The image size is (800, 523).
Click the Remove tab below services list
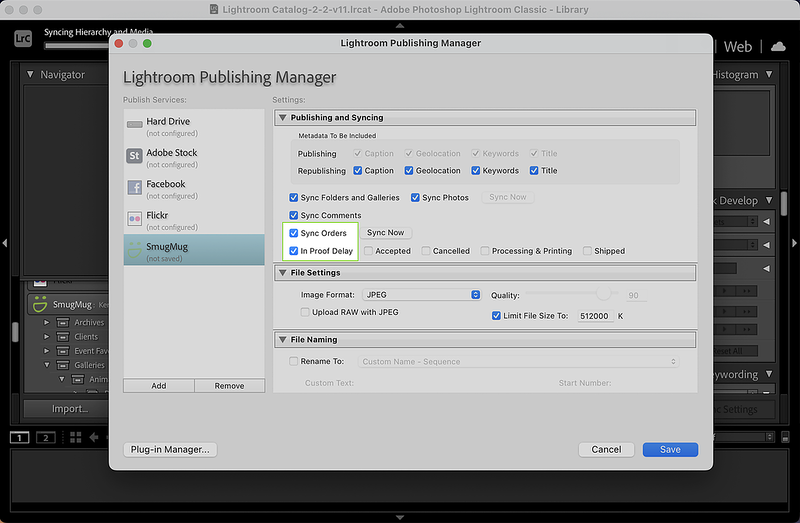coord(229,385)
